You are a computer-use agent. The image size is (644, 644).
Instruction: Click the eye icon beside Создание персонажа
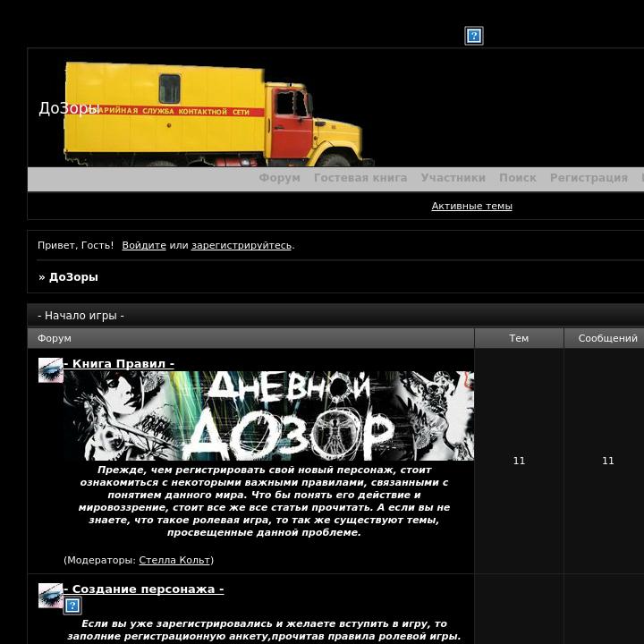pos(50,596)
